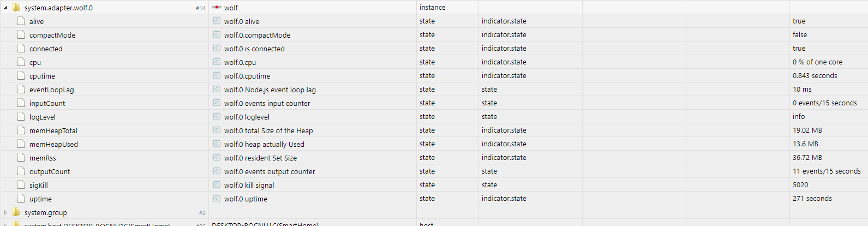The image size is (868, 226).
Task: Open the logLevel state entry
Action: point(43,117)
